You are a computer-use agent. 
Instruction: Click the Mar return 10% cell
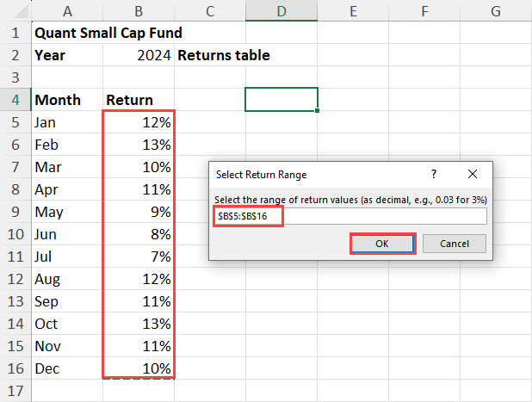(x=139, y=167)
